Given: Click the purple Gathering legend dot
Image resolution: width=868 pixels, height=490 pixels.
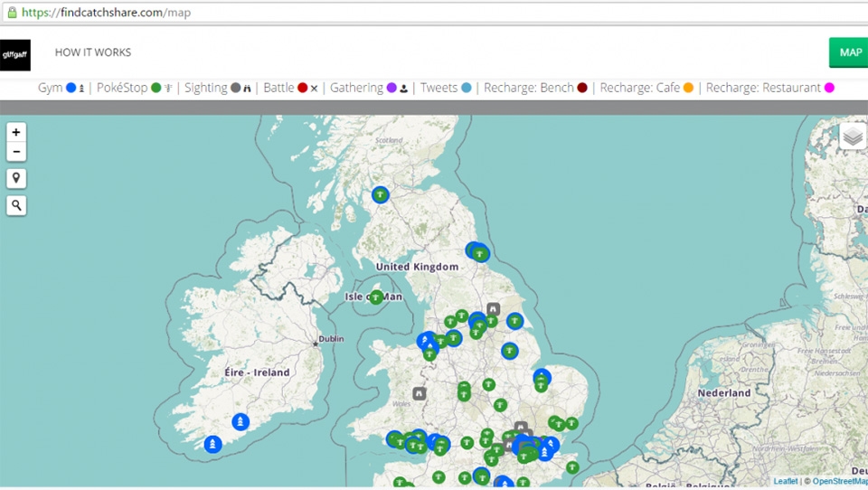Looking at the screenshot, I should 392,88.
